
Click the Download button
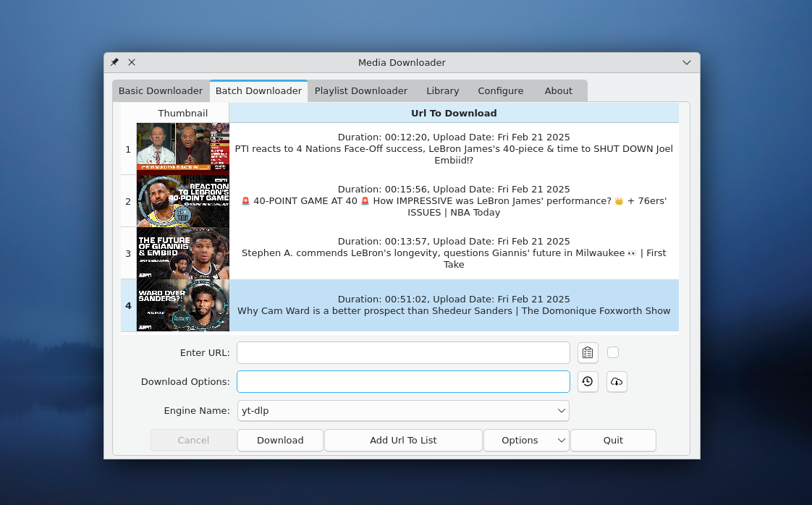tap(280, 440)
